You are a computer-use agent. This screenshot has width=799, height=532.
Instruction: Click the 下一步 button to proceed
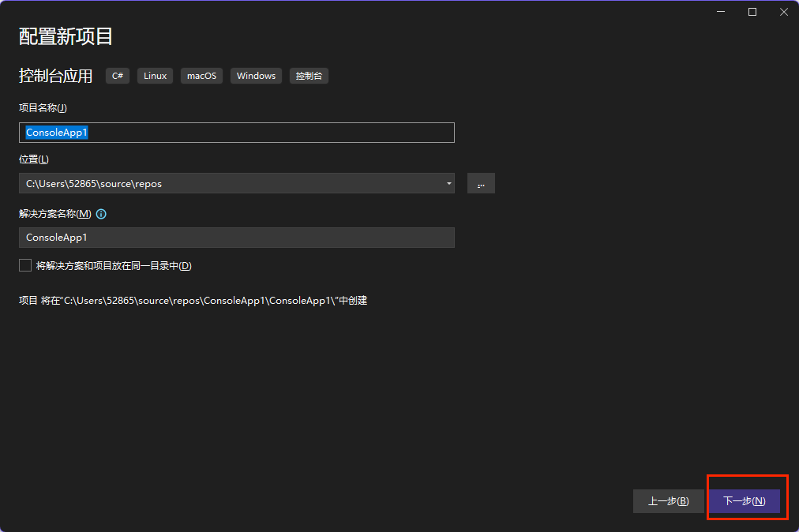745,500
